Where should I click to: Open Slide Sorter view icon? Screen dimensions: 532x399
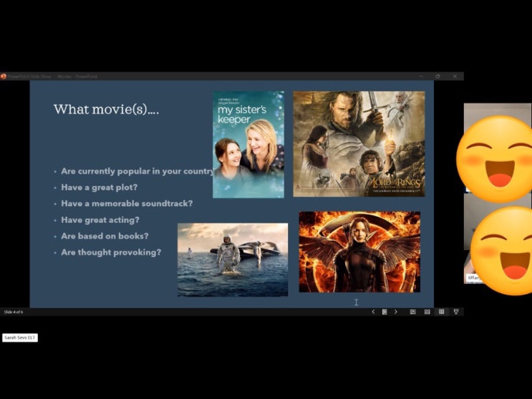(x=427, y=312)
